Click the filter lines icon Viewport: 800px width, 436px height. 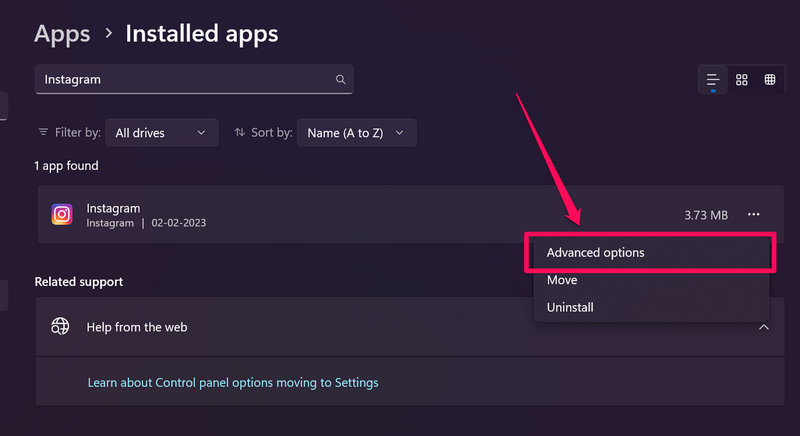(43, 132)
